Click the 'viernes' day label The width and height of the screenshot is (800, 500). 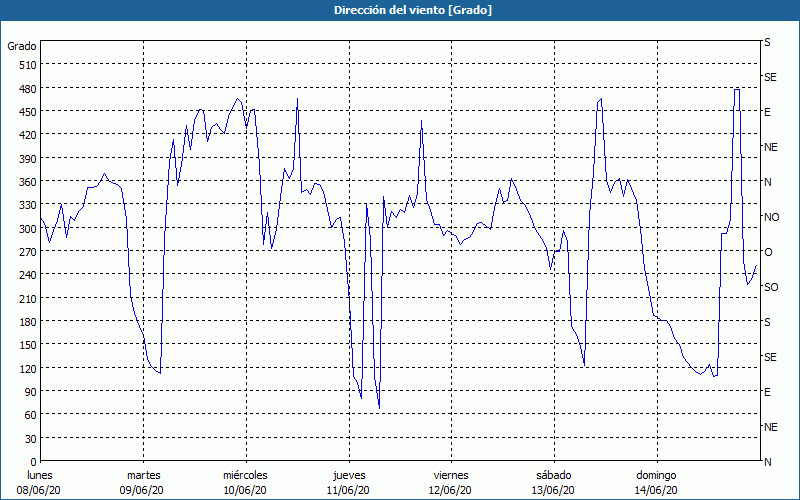pos(451,475)
